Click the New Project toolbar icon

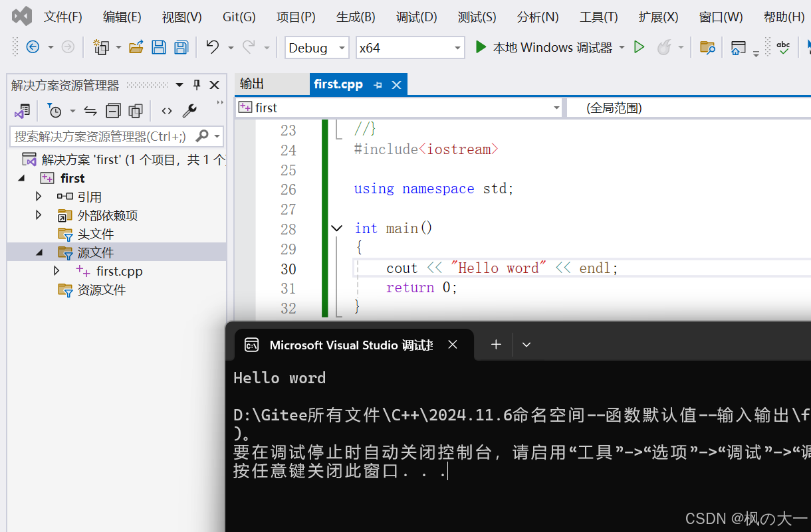[101, 47]
